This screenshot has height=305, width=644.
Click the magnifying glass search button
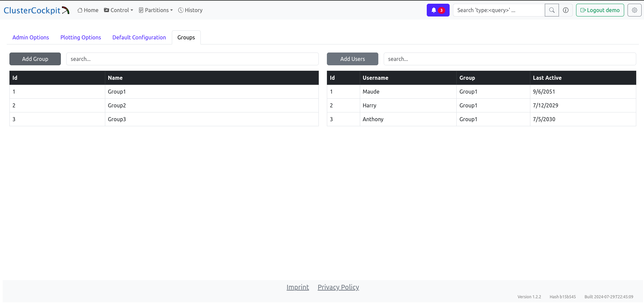(552, 10)
